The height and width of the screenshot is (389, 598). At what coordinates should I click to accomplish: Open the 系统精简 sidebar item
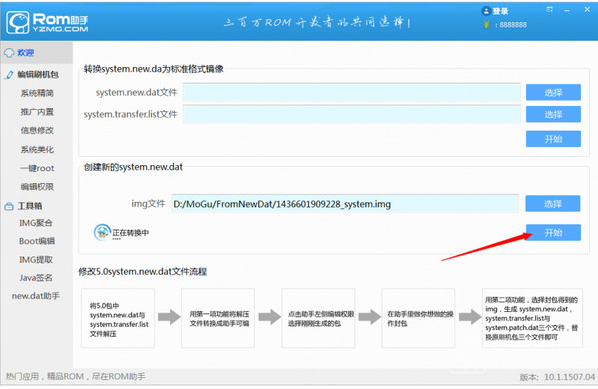(x=37, y=93)
